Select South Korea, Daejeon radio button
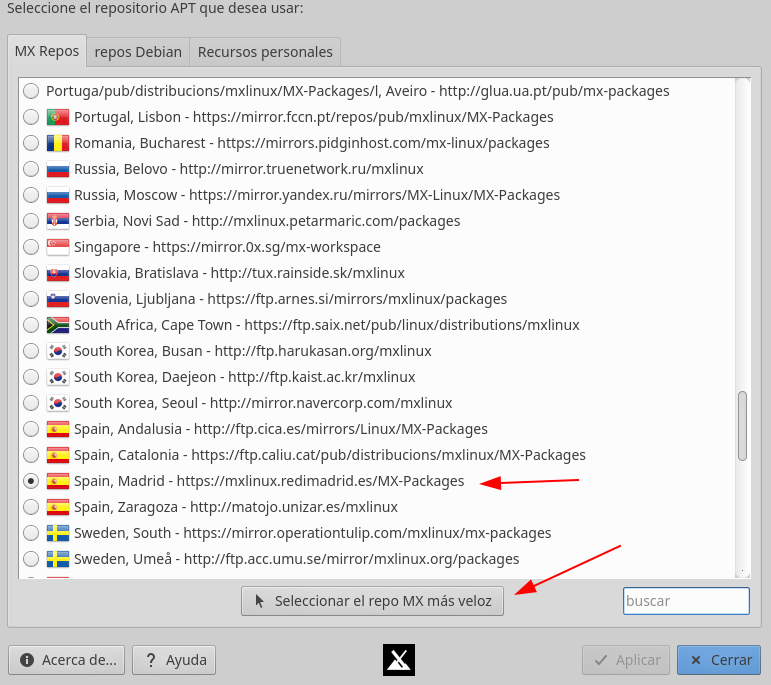Viewport: 771px width, 685px height. tap(31, 377)
